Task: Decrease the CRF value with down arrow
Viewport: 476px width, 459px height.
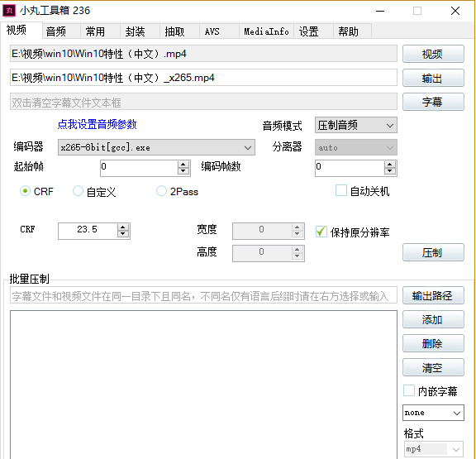Action: 123,234
